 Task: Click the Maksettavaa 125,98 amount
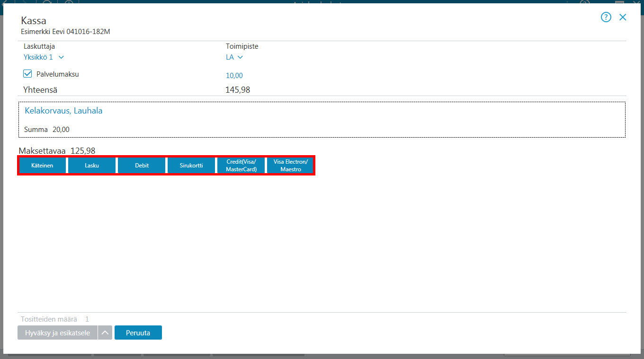[x=83, y=151]
